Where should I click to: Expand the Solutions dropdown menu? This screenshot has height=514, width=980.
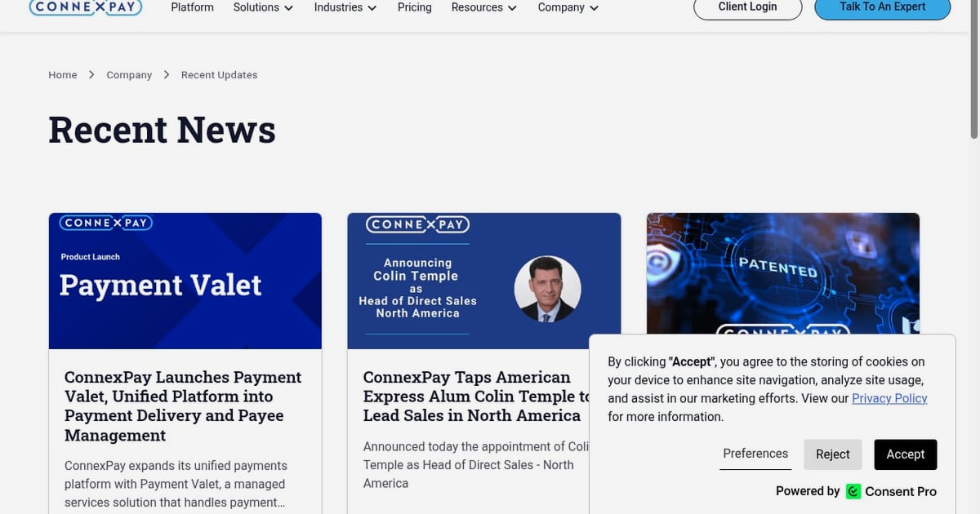[263, 7]
